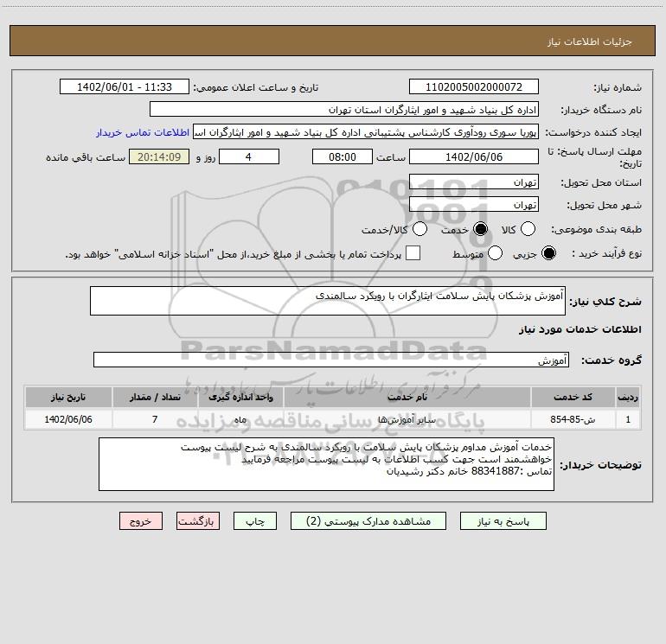This screenshot has height=644, width=666.
Task: Click the table date cell 1402/06/06
Action: 68,419
